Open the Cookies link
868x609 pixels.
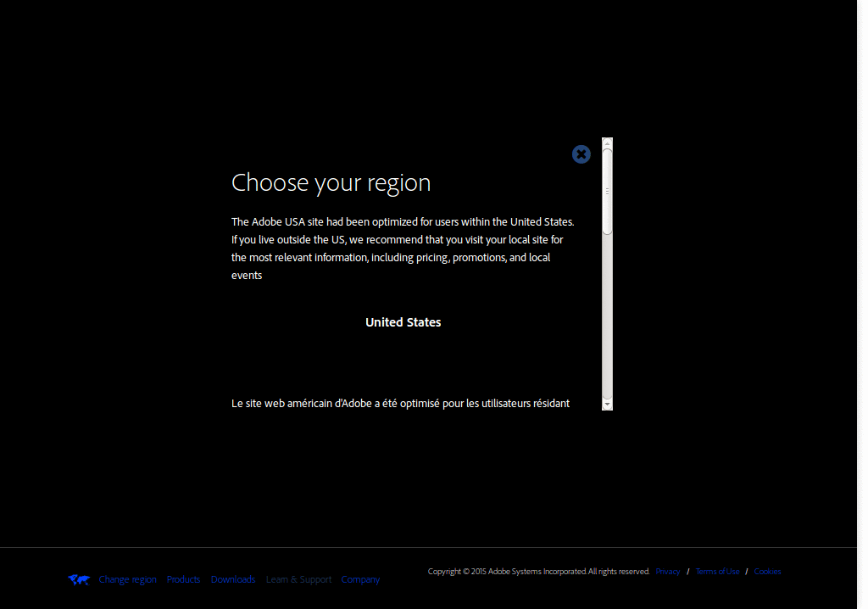pyautogui.click(x=767, y=572)
